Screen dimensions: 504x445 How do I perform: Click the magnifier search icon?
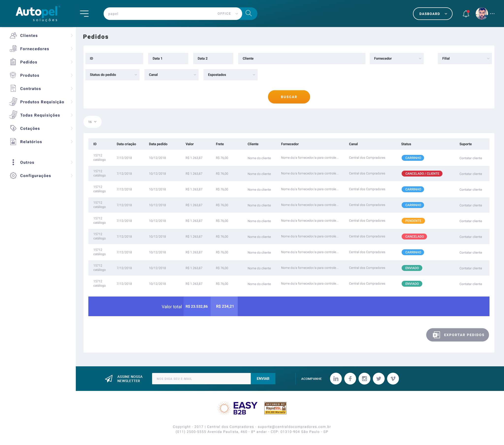point(249,13)
